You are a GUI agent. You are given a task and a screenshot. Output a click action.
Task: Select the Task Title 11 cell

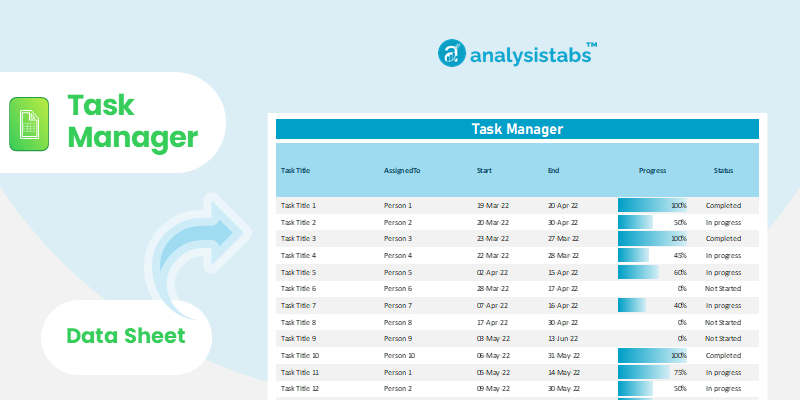[x=300, y=372]
